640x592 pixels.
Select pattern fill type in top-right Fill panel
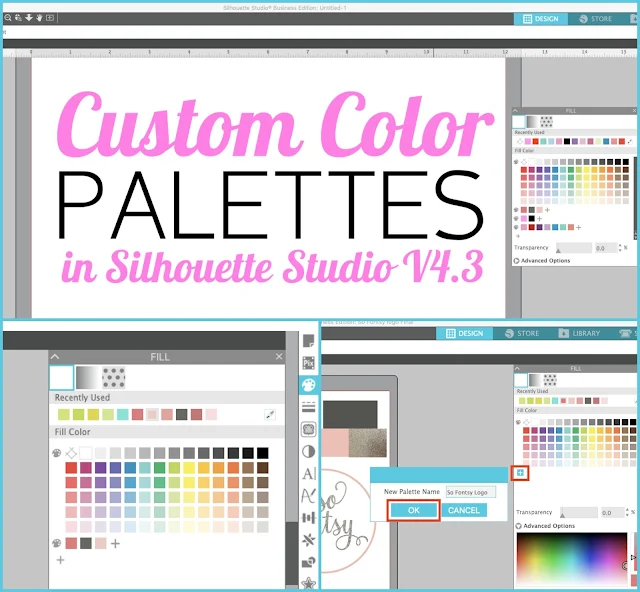coord(546,122)
